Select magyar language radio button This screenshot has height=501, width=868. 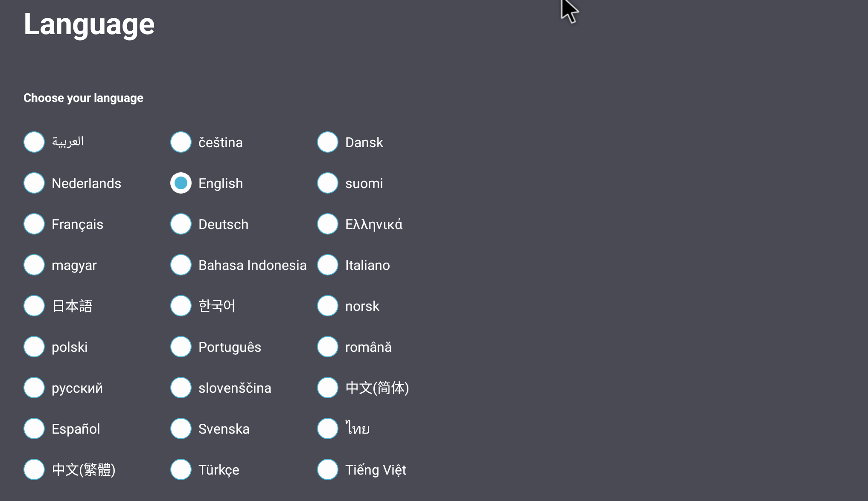[x=34, y=265]
